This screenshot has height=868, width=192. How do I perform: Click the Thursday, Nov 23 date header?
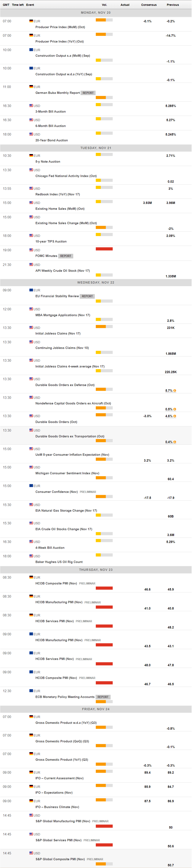tap(96, 570)
